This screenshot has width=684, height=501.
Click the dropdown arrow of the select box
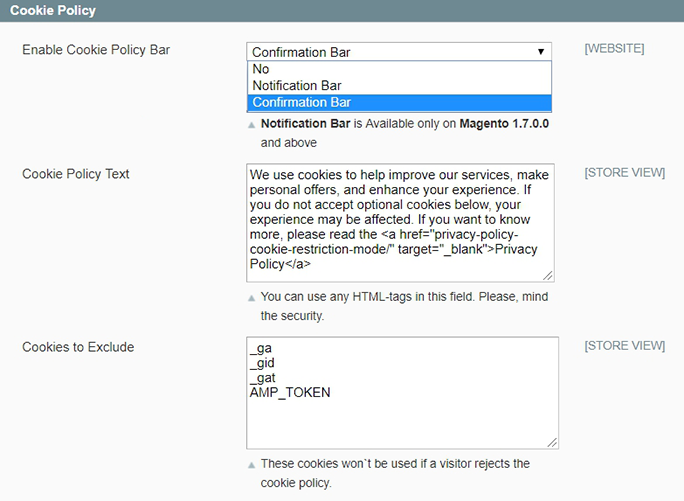(541, 52)
